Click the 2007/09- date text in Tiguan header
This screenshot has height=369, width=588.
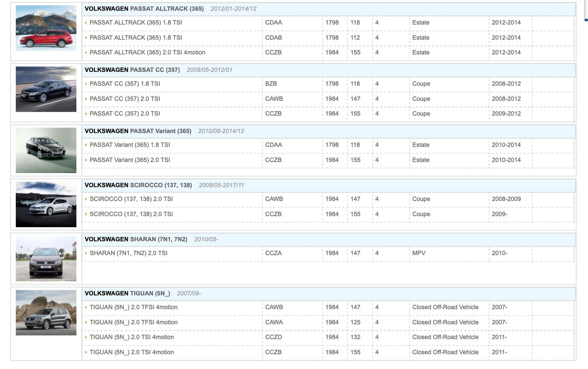189,293
